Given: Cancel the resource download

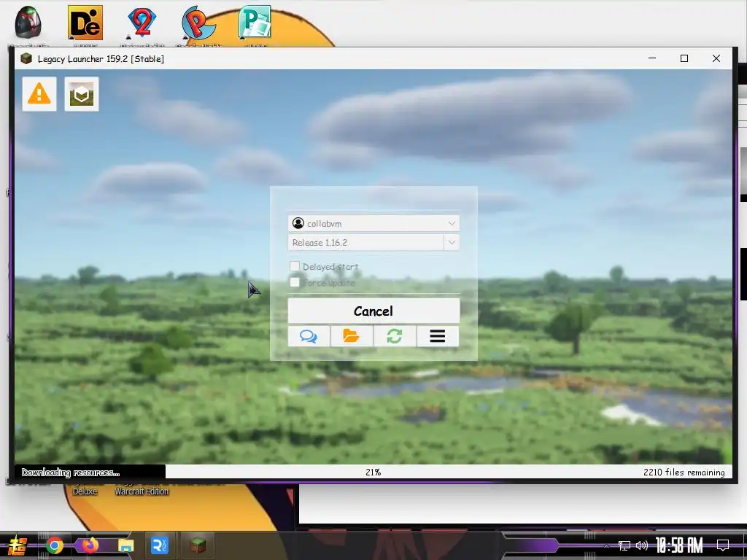Looking at the screenshot, I should click(x=373, y=311).
